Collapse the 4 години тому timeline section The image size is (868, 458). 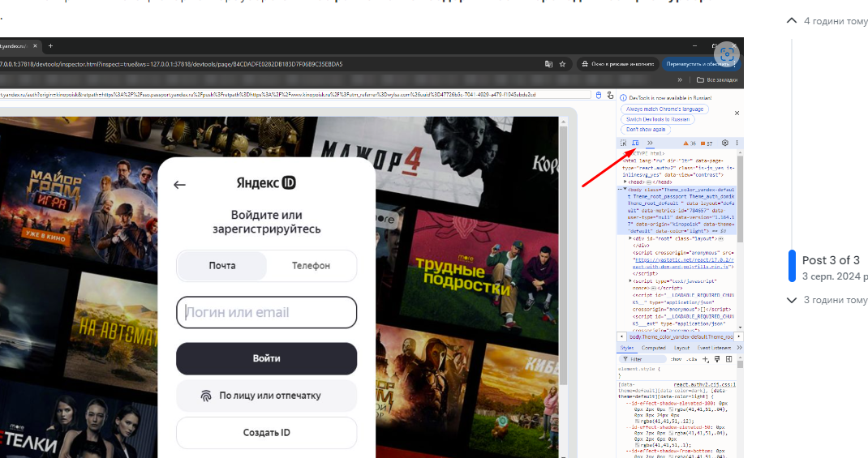tap(792, 21)
